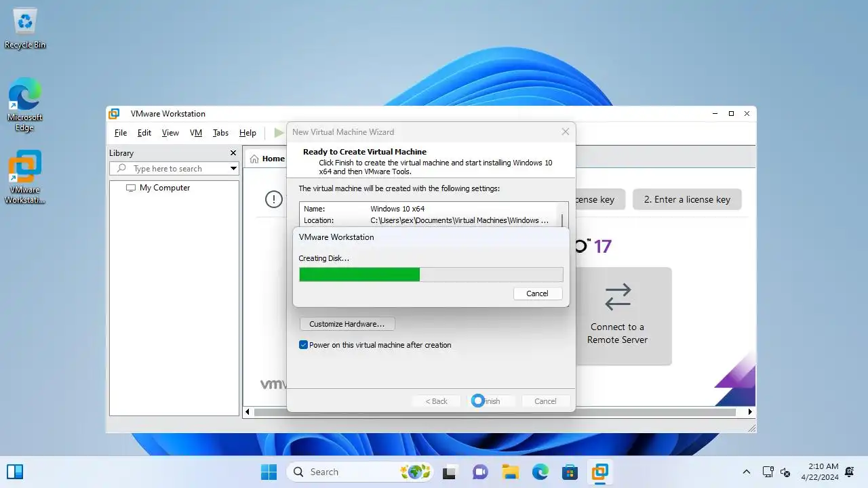Open Task View in the taskbar
Viewport: 868px width, 488px height.
[450, 472]
